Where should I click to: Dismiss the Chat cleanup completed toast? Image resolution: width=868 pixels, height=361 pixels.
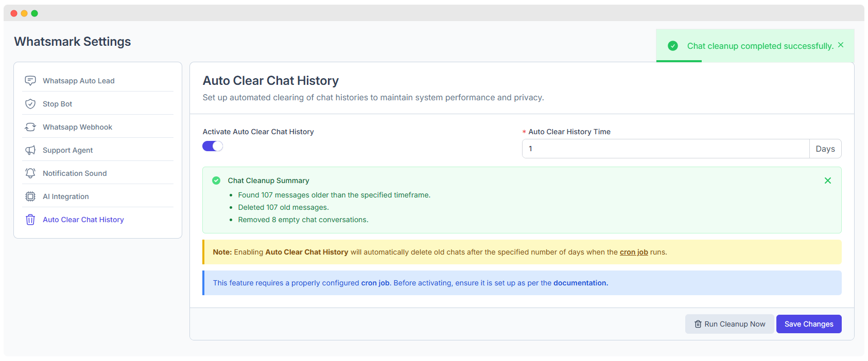841,45
